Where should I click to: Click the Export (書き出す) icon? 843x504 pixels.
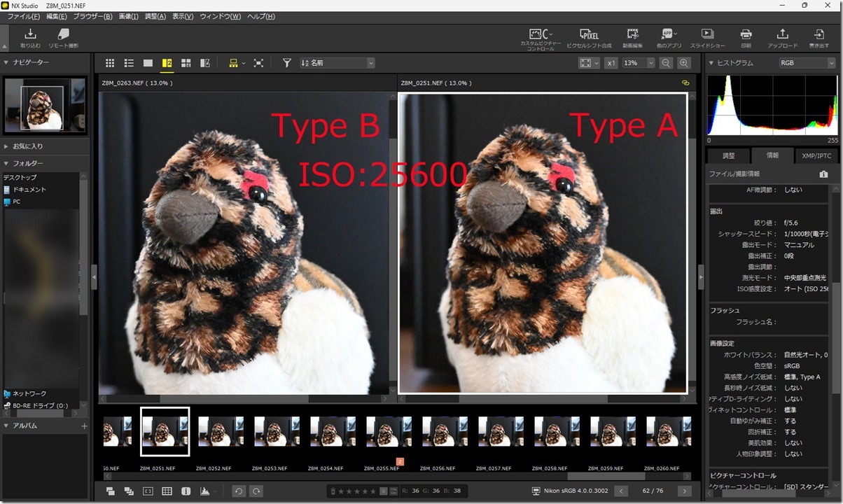[x=818, y=38]
